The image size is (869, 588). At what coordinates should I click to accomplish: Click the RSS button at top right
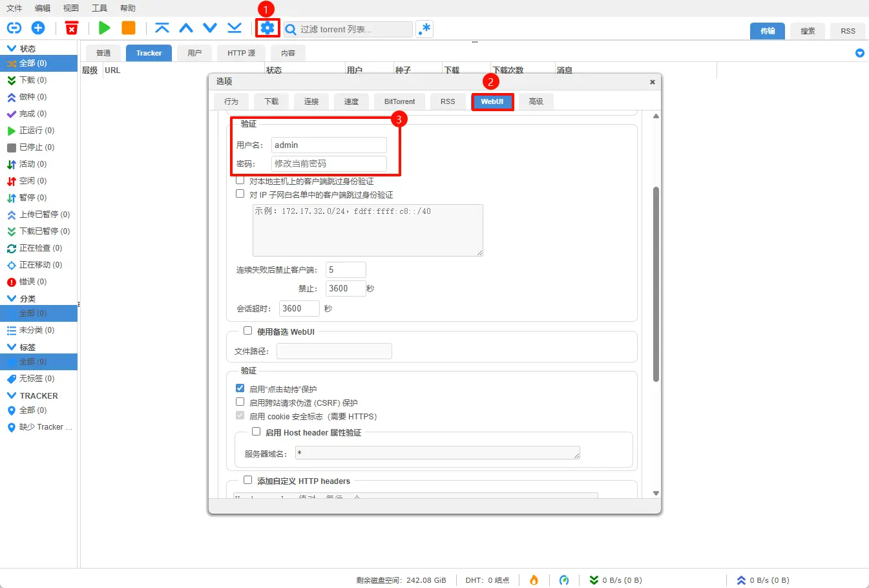(x=848, y=31)
